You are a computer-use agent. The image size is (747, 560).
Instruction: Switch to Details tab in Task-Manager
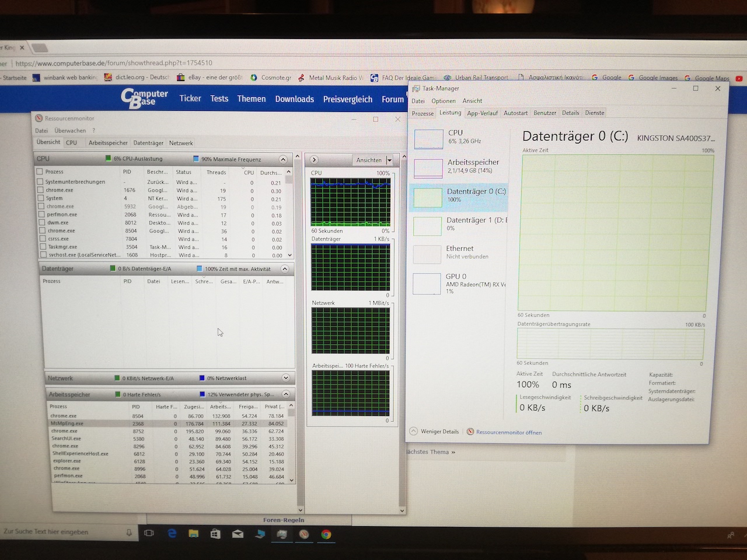[x=570, y=113]
